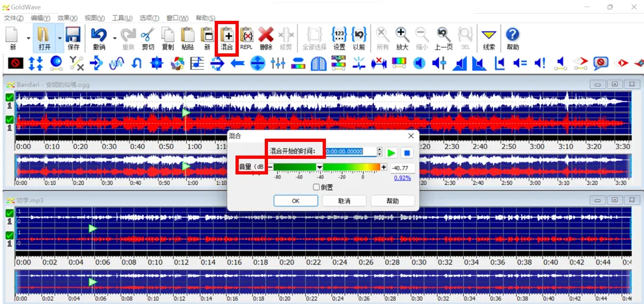Toggle white channel checkbox in Bandari window
644x304 pixels.
10,98
